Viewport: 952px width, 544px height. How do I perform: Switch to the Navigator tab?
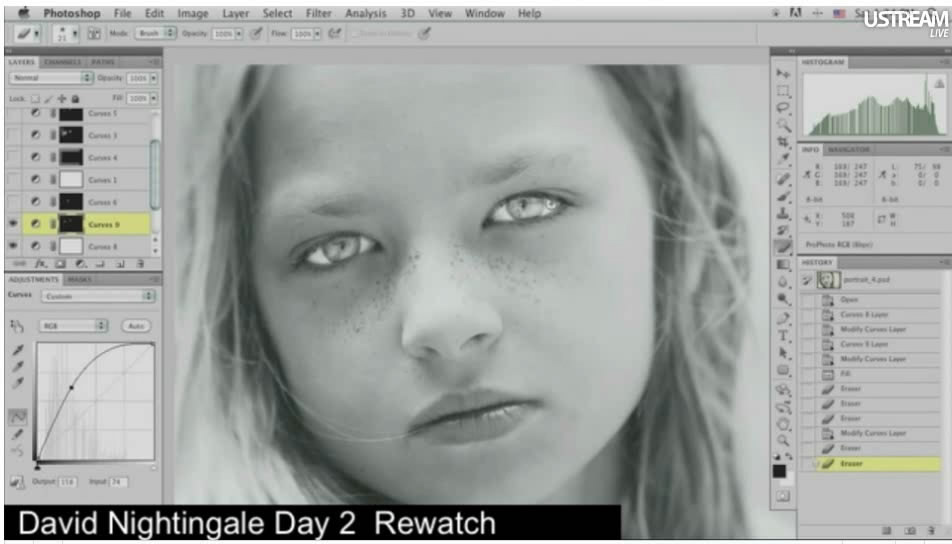(x=849, y=149)
